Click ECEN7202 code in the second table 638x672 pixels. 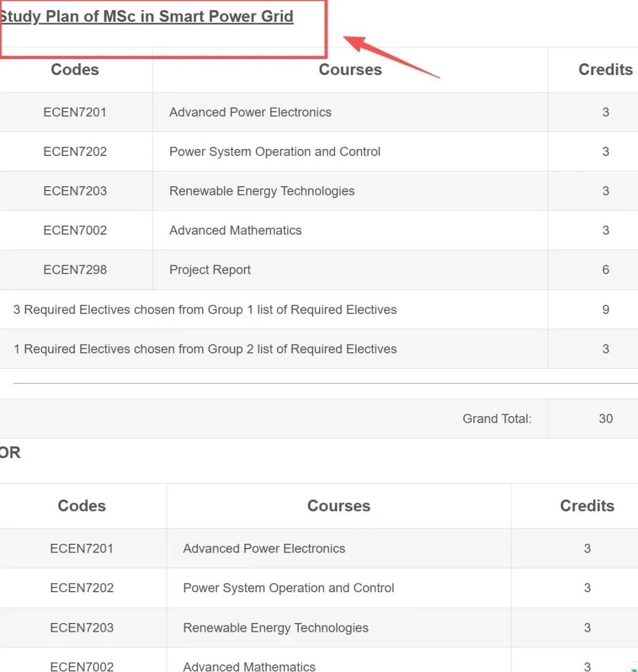pyautogui.click(x=82, y=588)
